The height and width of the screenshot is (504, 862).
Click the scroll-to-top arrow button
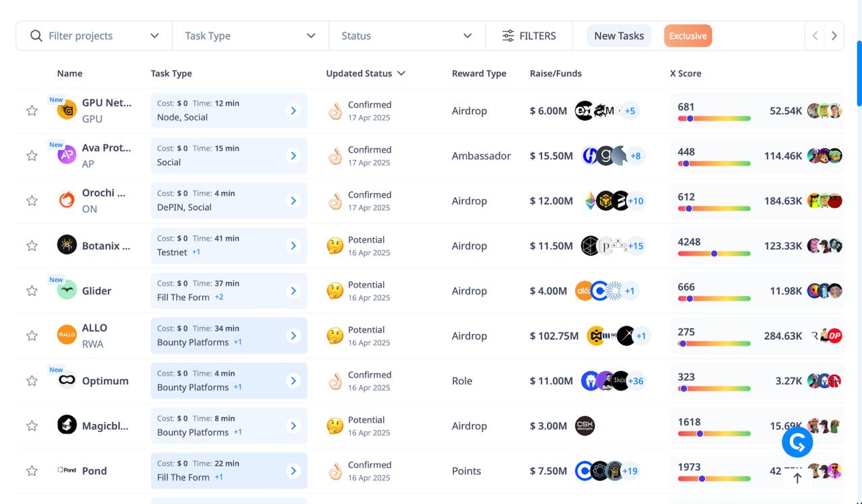(x=797, y=478)
